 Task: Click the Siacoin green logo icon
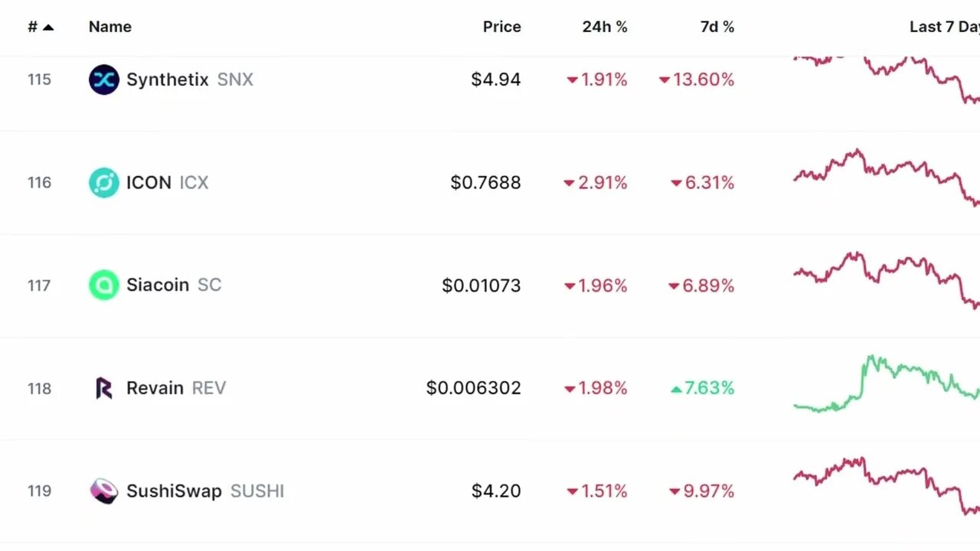103,285
